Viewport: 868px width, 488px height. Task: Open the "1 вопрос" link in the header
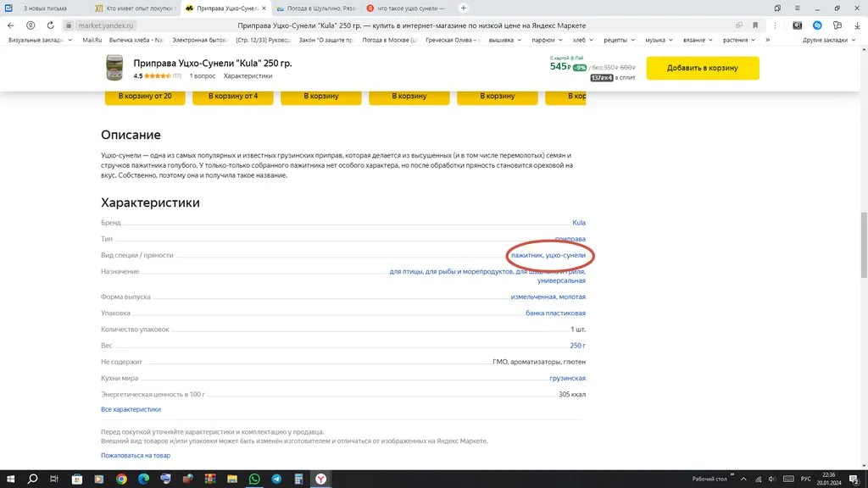pos(202,75)
